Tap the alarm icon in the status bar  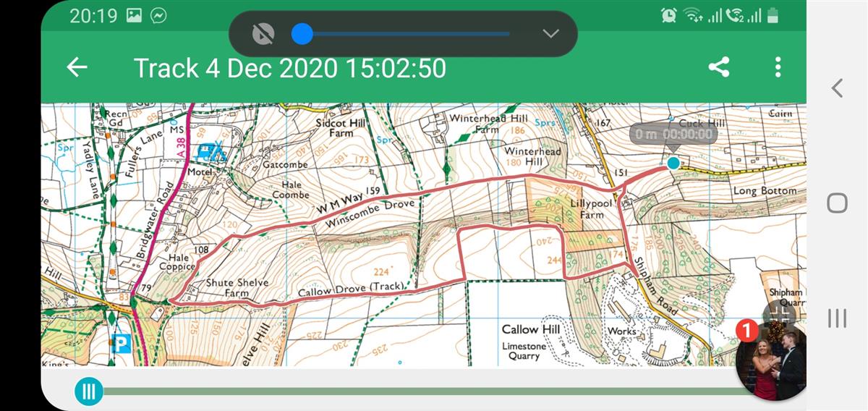coord(668,15)
